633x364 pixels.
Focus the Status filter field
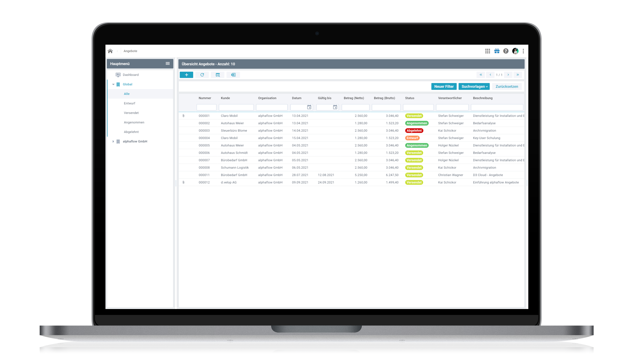(x=418, y=107)
